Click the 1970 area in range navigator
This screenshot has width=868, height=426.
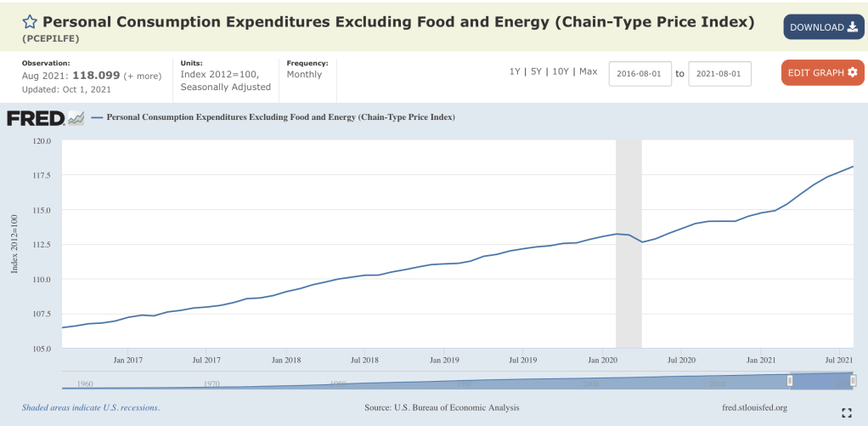coord(211,383)
